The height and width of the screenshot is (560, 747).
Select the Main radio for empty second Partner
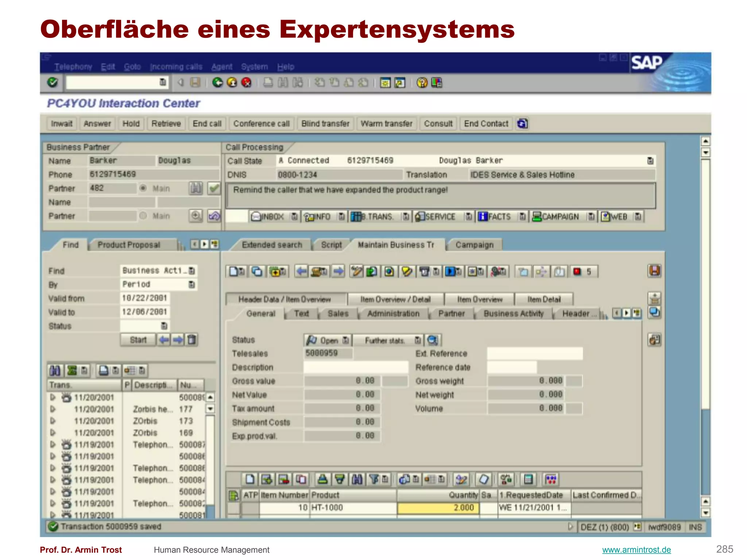[143, 216]
